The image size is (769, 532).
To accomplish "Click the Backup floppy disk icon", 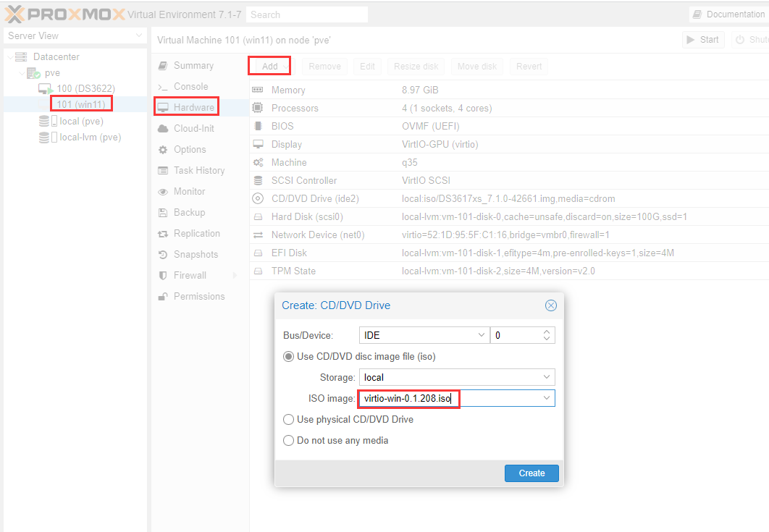I will [x=162, y=213].
